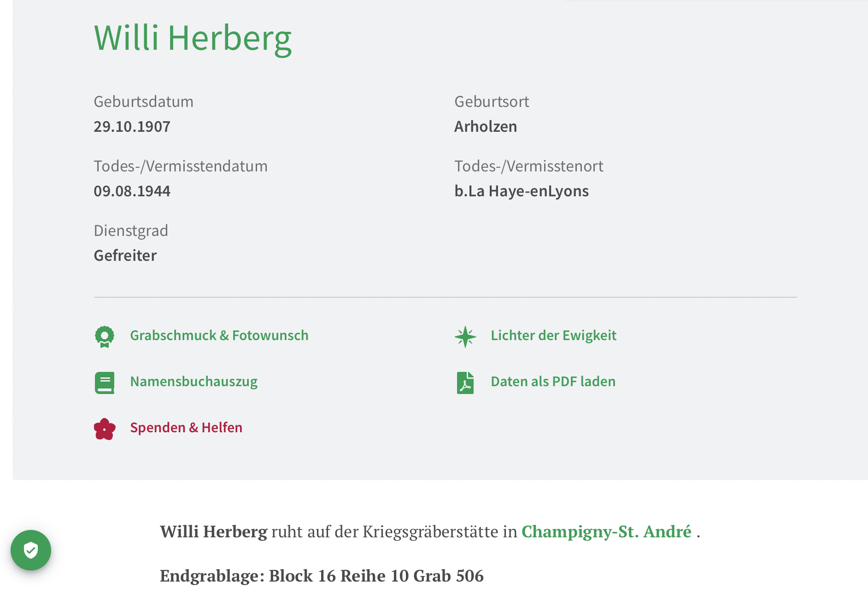The width and height of the screenshot is (868, 594).
Task: Open the Grabschmuck & Fotowunsch link
Action: (219, 335)
